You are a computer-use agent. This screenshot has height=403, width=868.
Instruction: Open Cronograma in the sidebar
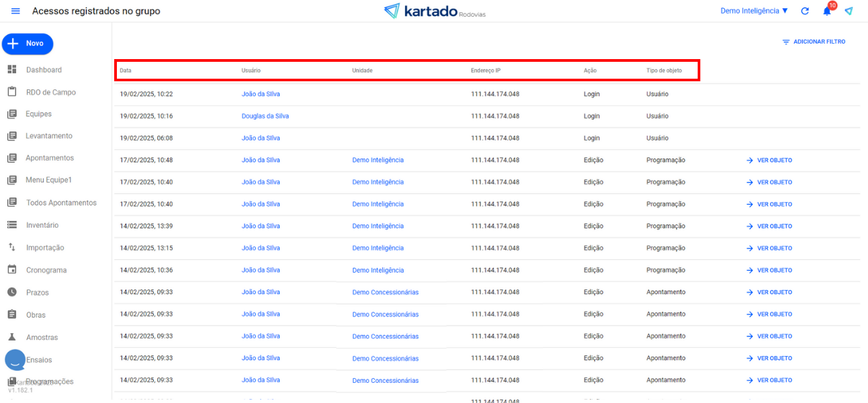coord(46,270)
